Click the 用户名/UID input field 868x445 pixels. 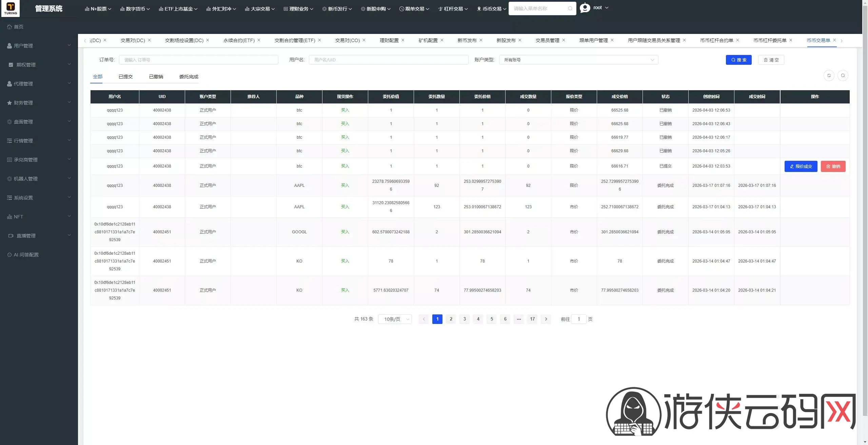pos(389,60)
